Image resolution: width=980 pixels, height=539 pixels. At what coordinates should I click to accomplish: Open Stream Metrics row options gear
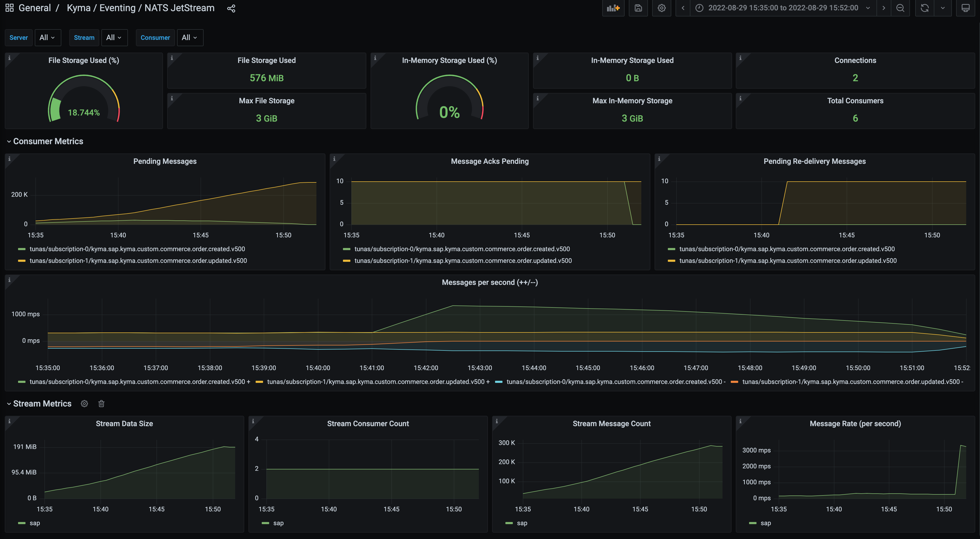pos(84,404)
